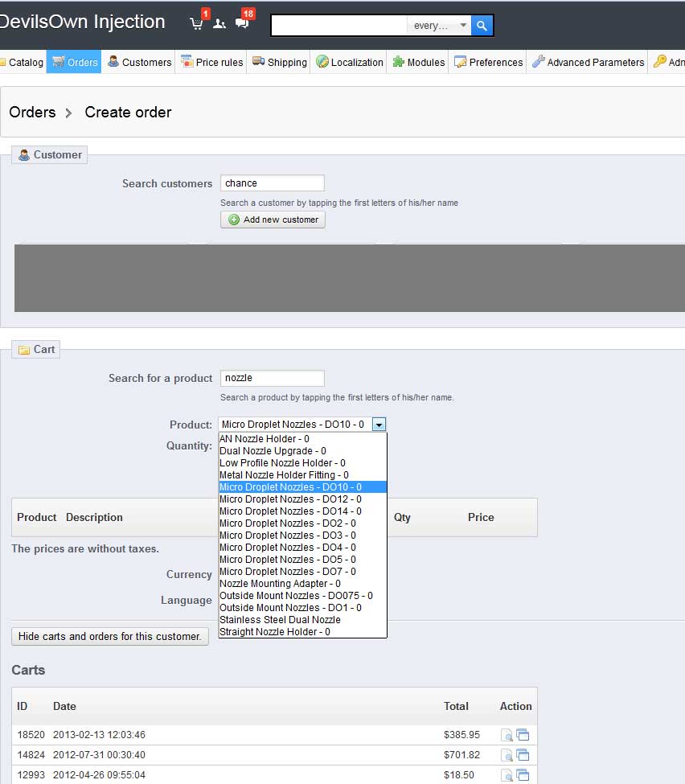Viewport: 685px width, 784px height.
Task: Open the Shipping menu tab
Action: [x=279, y=62]
